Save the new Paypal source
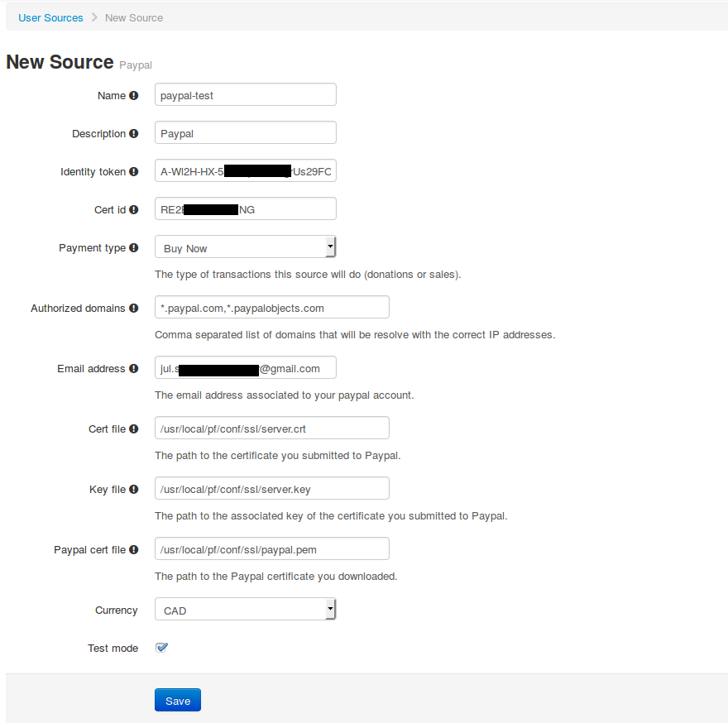Image resolution: width=728 pixels, height=723 pixels. coord(178,700)
